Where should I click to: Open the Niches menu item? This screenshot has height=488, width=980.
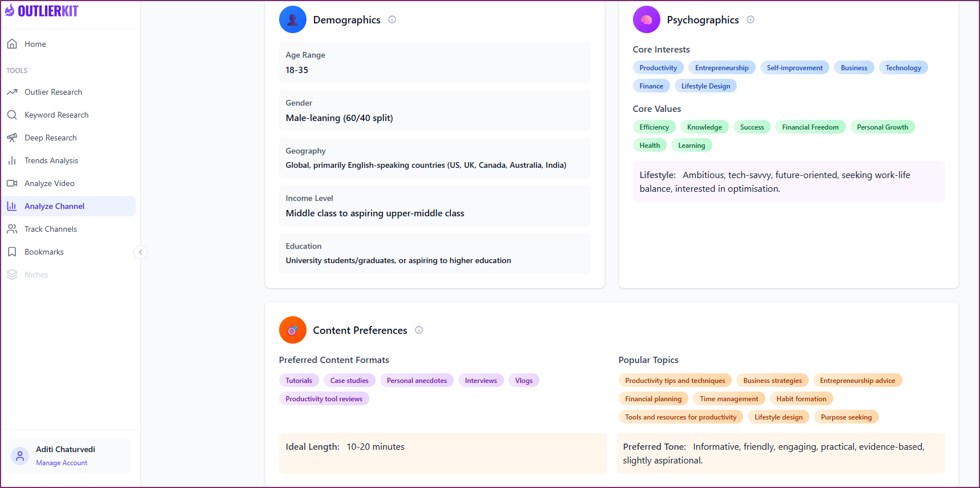36,275
